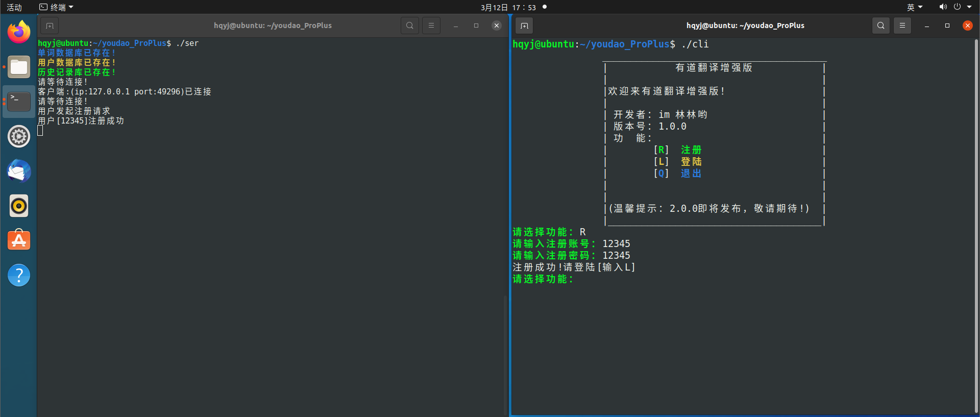Click the ./cli command prompt line

[x=610, y=44]
